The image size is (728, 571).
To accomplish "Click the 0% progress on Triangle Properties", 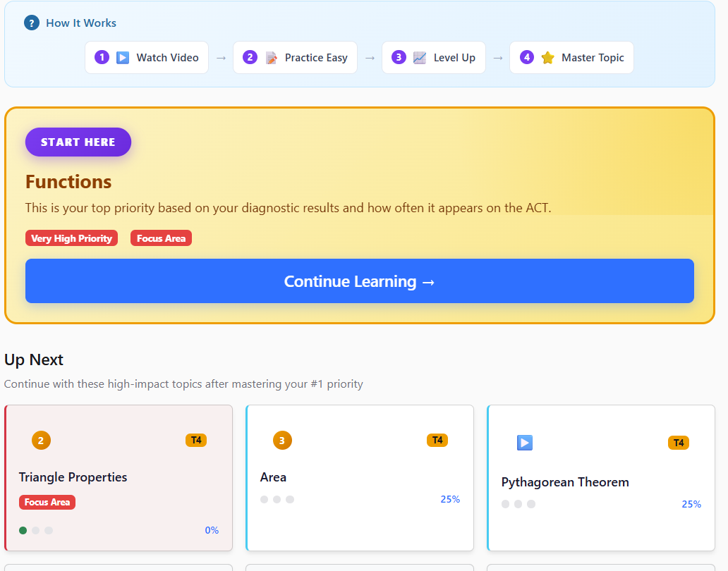I will click(212, 530).
